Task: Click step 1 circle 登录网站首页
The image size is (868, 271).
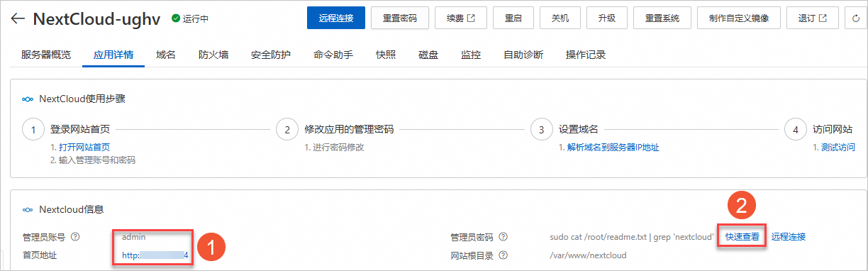Action: [x=33, y=130]
